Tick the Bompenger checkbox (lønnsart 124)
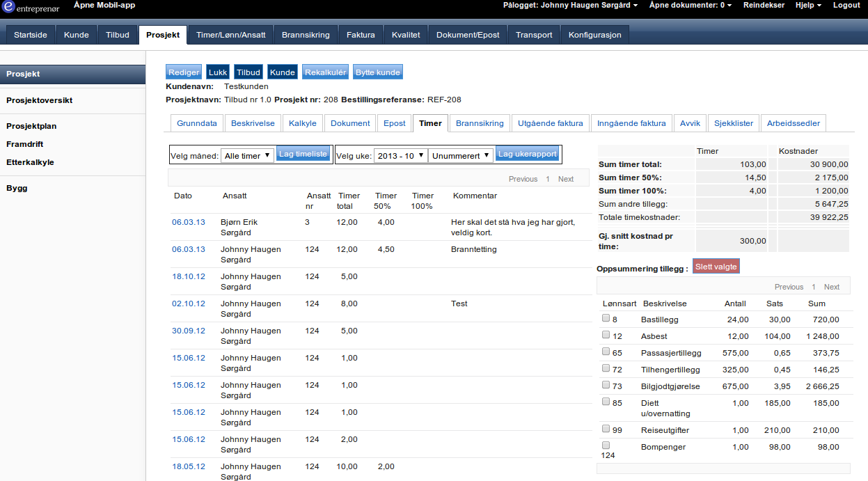Viewport: 868px width, 481px height. pyautogui.click(x=606, y=445)
